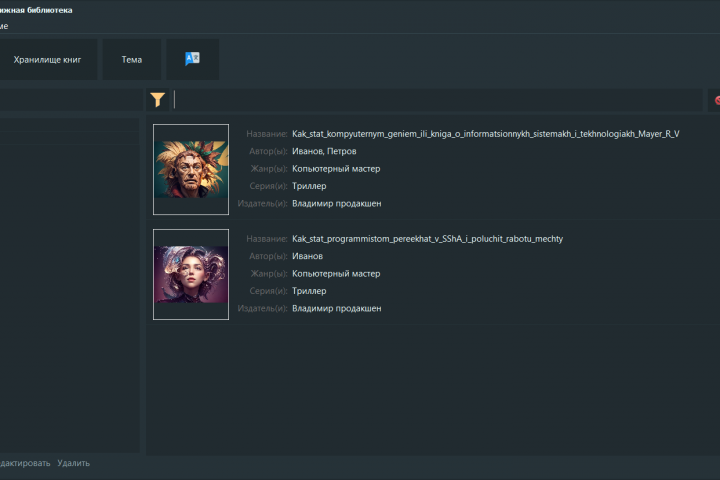This screenshot has width=720, height=480.
Task: Click first book's genre Копьютерный мастер
Action: tap(336, 169)
